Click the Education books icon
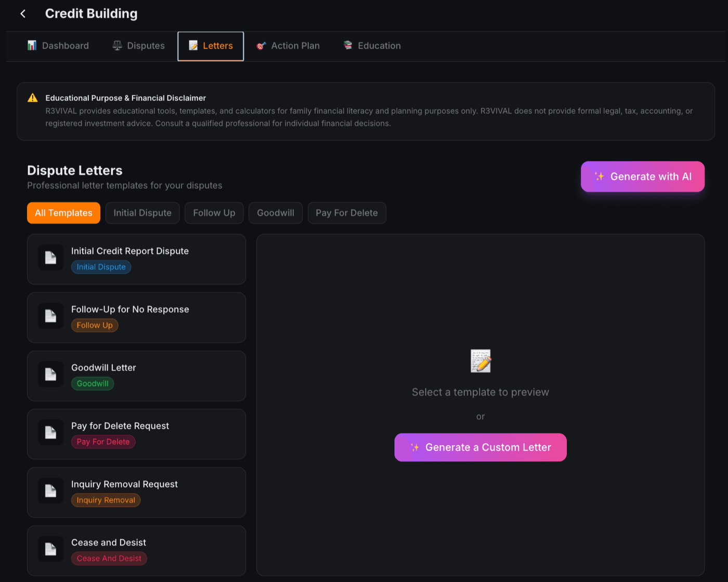Viewport: 728px width, 582px height. click(348, 45)
